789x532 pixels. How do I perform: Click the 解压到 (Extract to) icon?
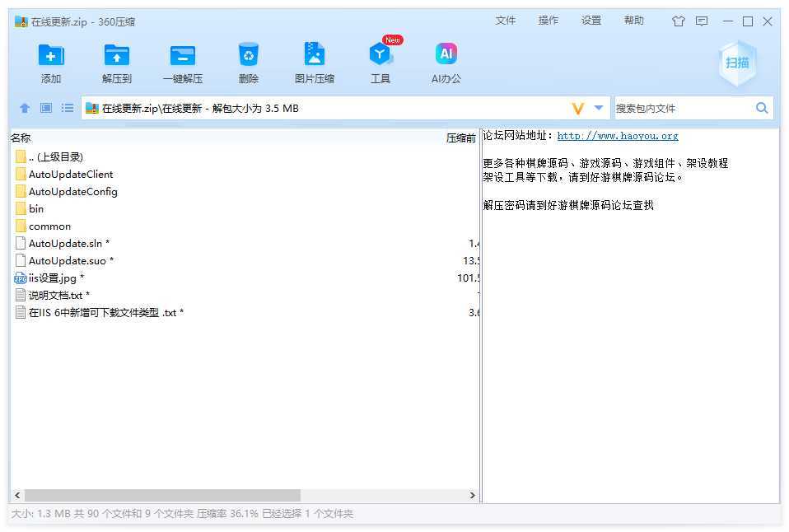[117, 55]
